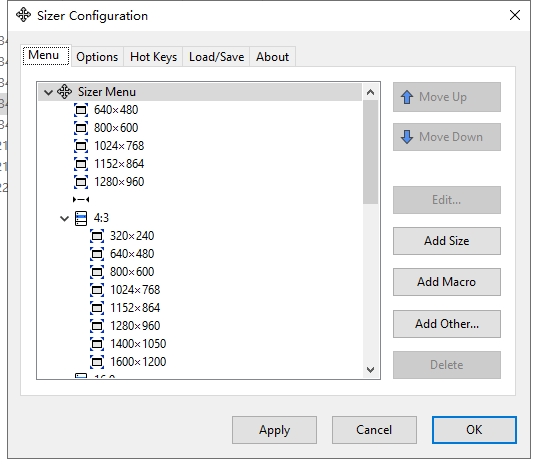This screenshot has width=538, height=466.
Task: Cancel the Sizer Configuration dialog
Action: (374, 430)
